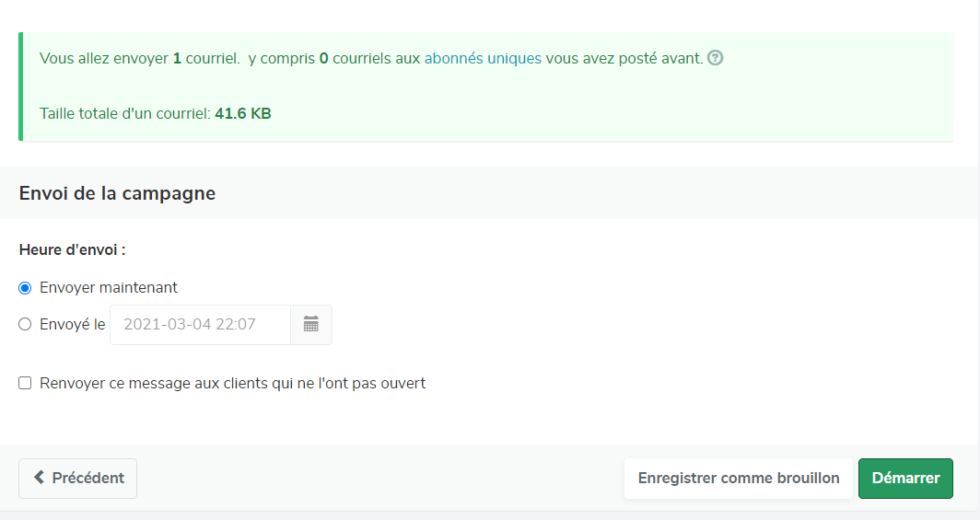Choose the "Envoyé le" radio option
Viewport: 980px width, 520px height.
25,324
